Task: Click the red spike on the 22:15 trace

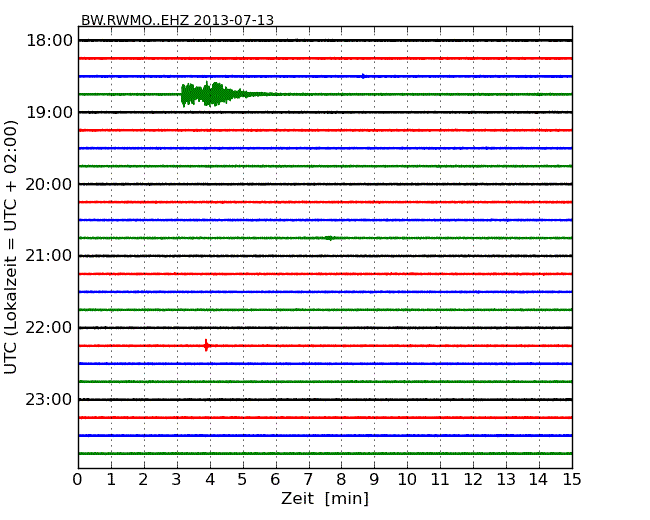Action: 206,345
